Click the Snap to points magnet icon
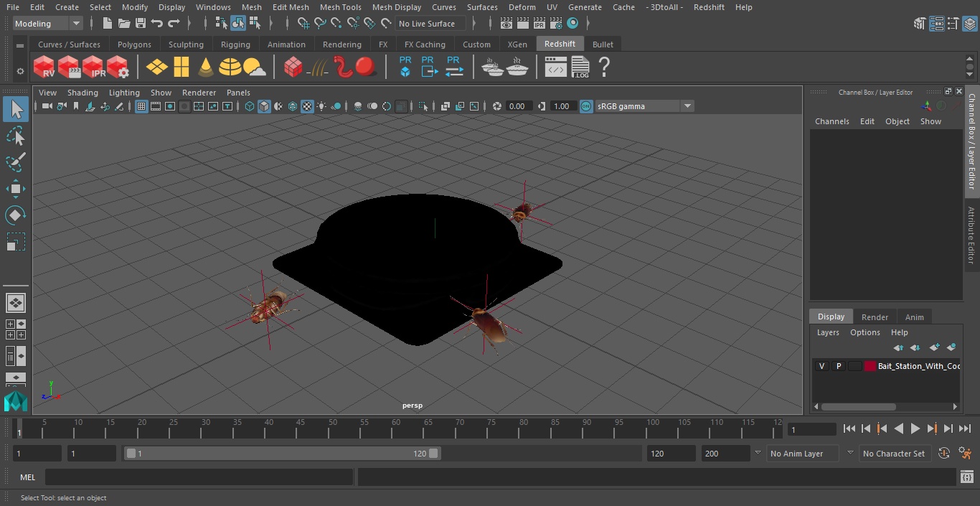The image size is (980, 506). [x=336, y=24]
